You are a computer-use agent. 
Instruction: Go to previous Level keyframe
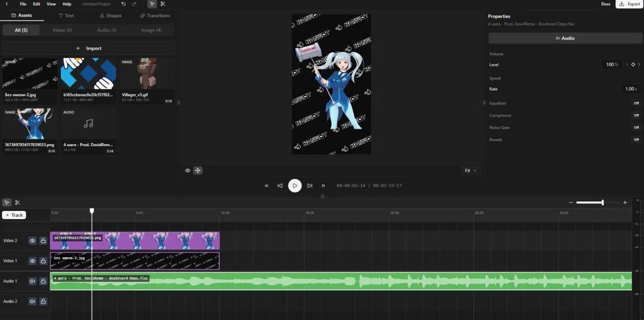click(627, 65)
